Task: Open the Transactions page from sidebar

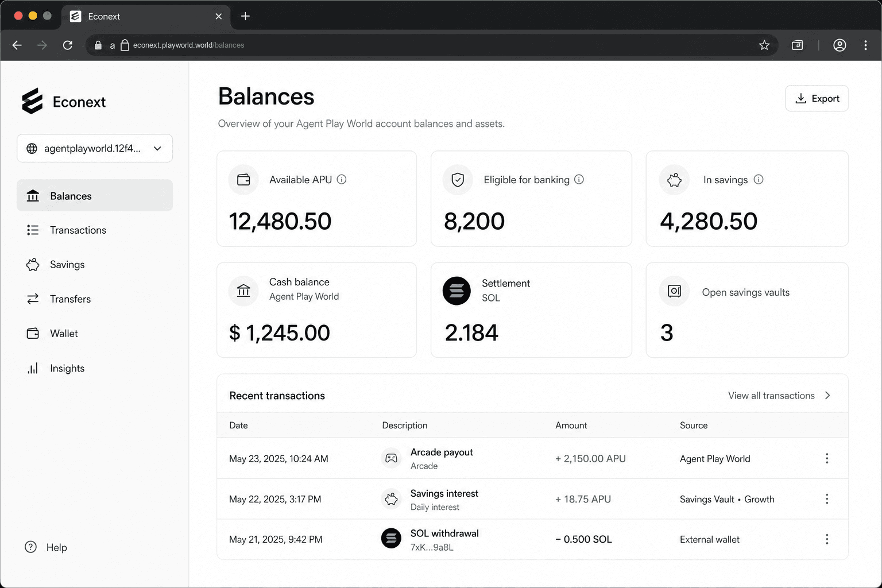Action: (95, 230)
